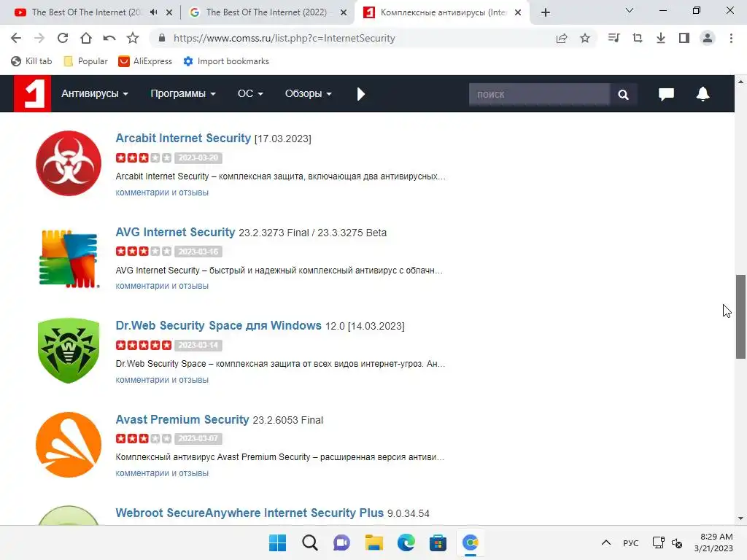This screenshot has height=560, width=747.
Task: Open the media playlist control icon
Action: [x=614, y=38]
